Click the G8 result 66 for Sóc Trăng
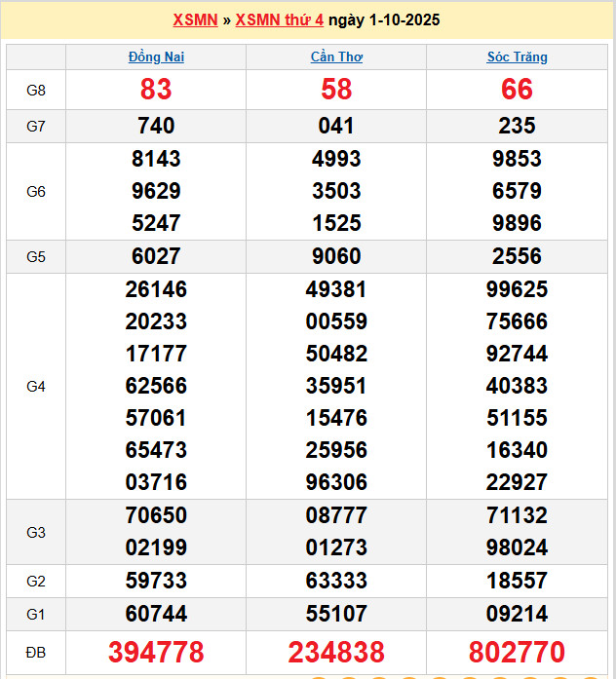The image size is (616, 679). pos(517,90)
